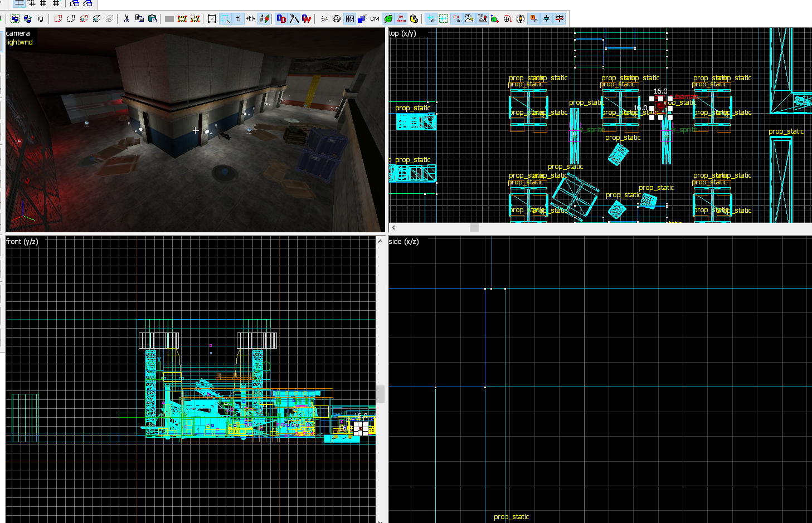
Task: Quick hide unselected objects icon
Action: click(x=96, y=18)
